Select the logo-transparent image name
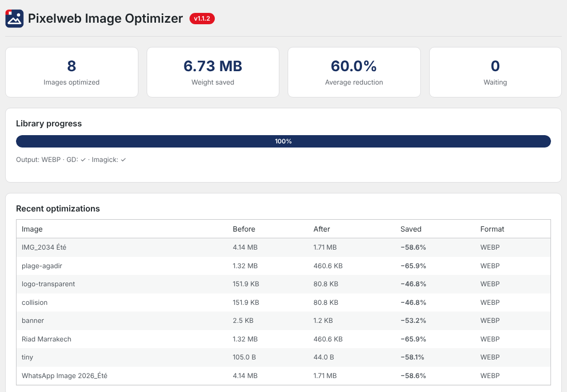This screenshot has width=567, height=392. [49, 284]
